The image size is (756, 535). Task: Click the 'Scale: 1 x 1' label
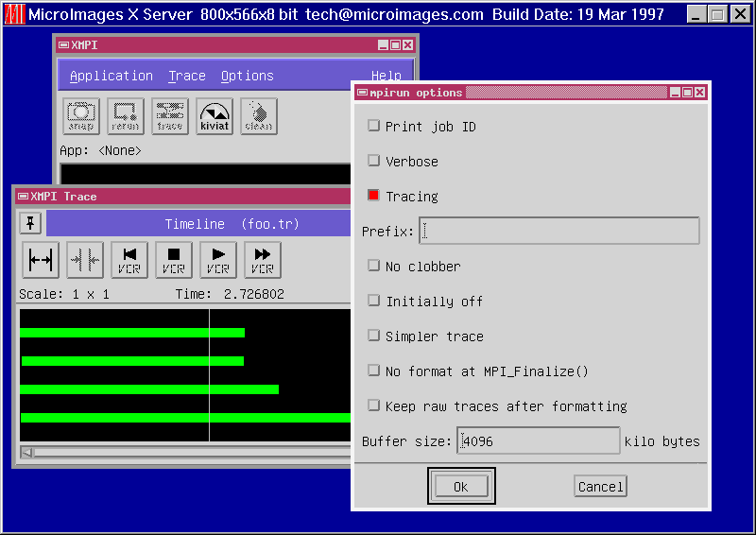(x=63, y=294)
